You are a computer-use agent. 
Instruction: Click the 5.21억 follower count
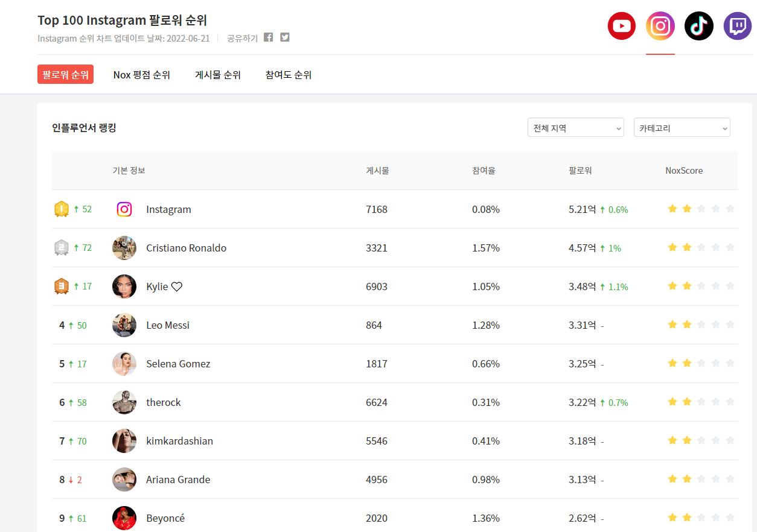583,209
